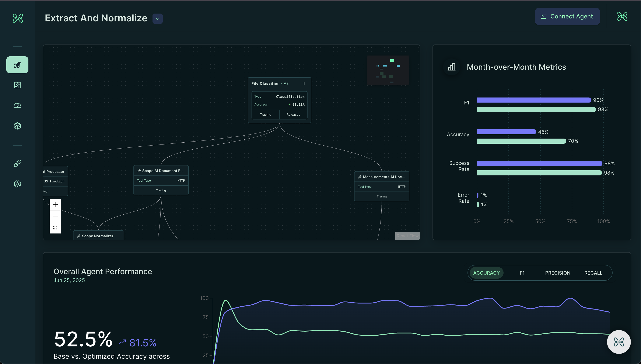Screen dimensions: 641x364
Task: Select the ACCURACY metric toggle
Action: 486,273
